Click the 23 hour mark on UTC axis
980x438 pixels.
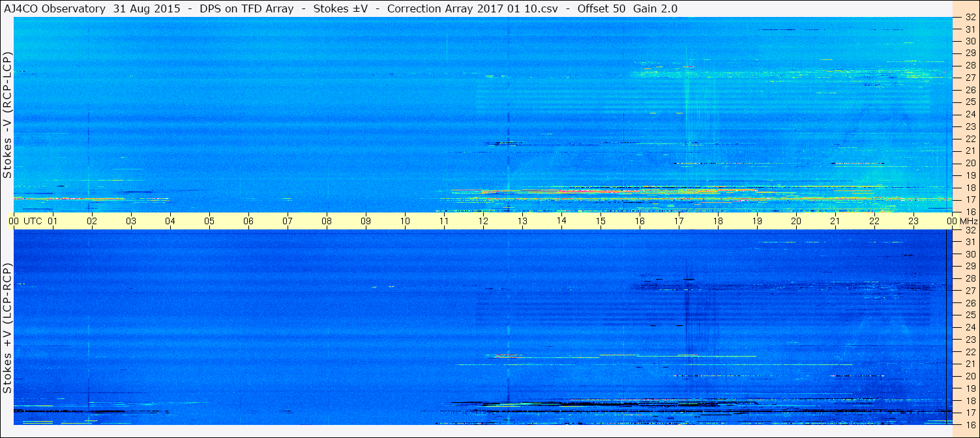913,221
